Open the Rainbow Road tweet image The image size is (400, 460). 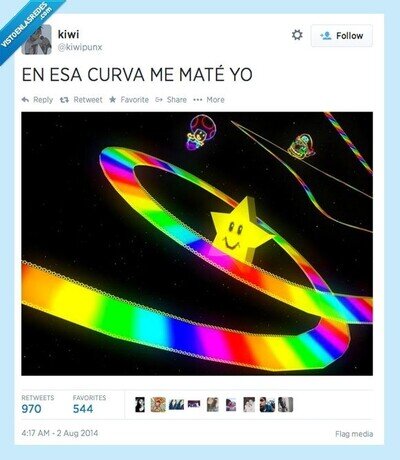(x=197, y=244)
